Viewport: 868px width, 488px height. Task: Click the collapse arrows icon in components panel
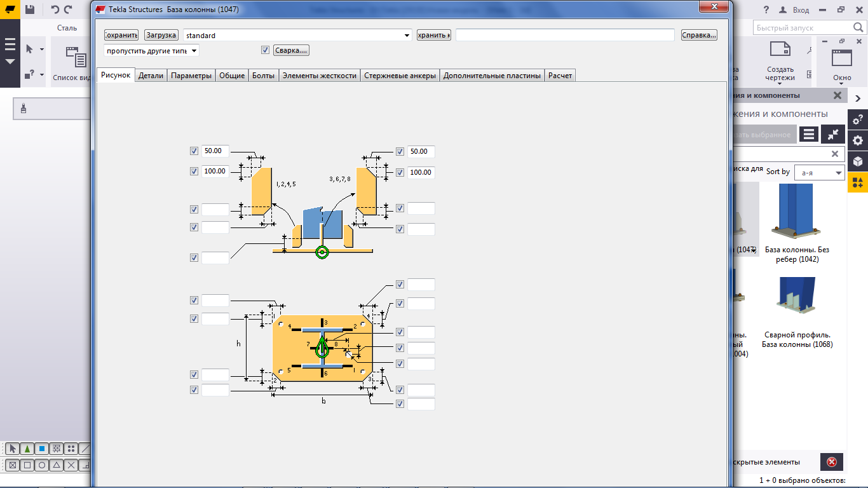click(833, 134)
